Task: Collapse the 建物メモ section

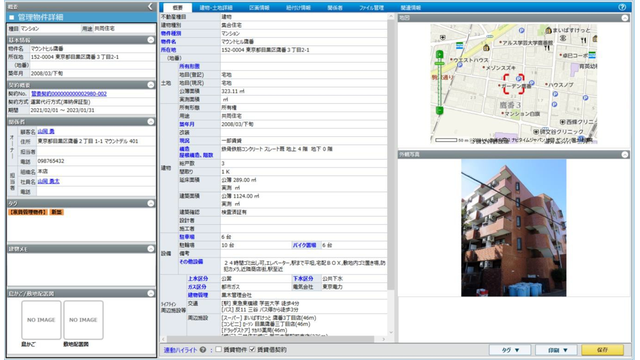Action: [151, 249]
